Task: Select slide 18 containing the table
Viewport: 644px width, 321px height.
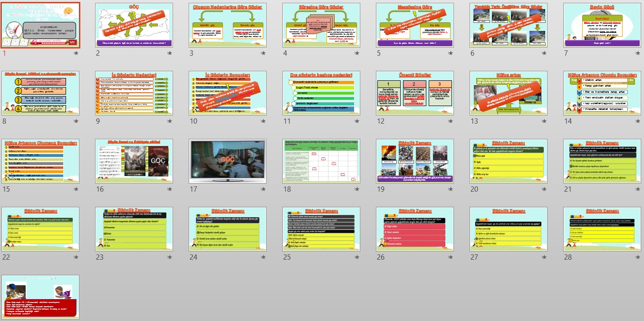Action: pyautogui.click(x=321, y=161)
